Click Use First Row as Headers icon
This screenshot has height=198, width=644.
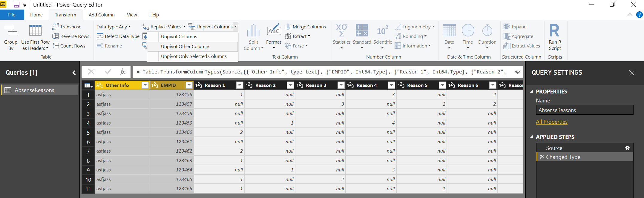(x=35, y=31)
